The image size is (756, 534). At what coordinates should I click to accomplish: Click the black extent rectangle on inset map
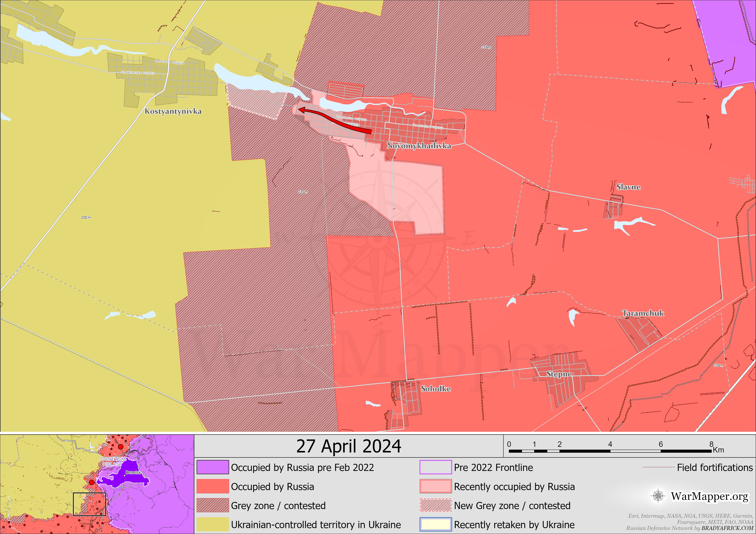point(89,504)
